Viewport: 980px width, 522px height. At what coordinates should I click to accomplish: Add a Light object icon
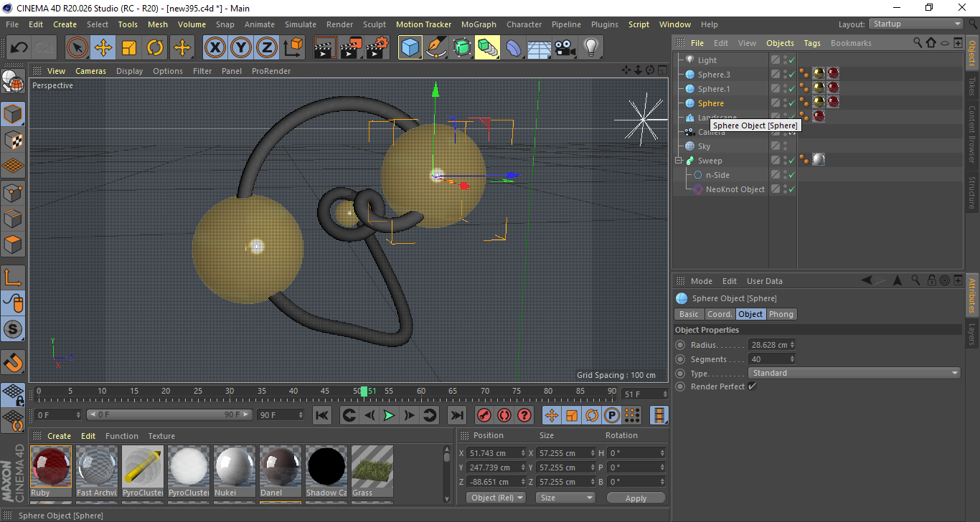pos(590,48)
